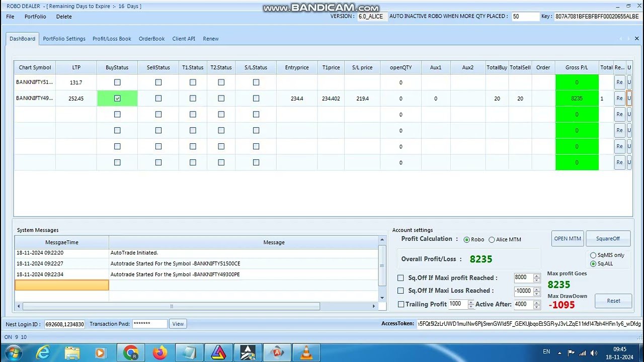Open Firefox from the taskbar

point(160,352)
